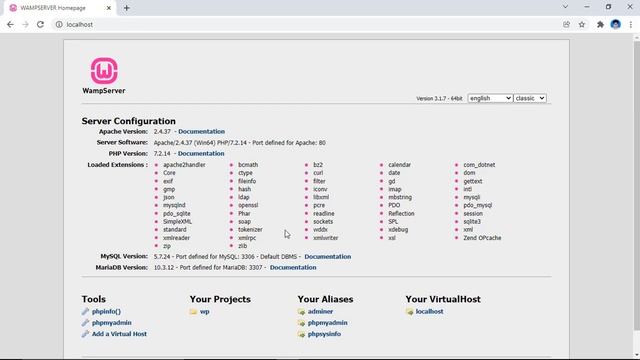Click the Your VirtualHost heading
Image resolution: width=640 pixels, height=360 pixels.
(443, 299)
